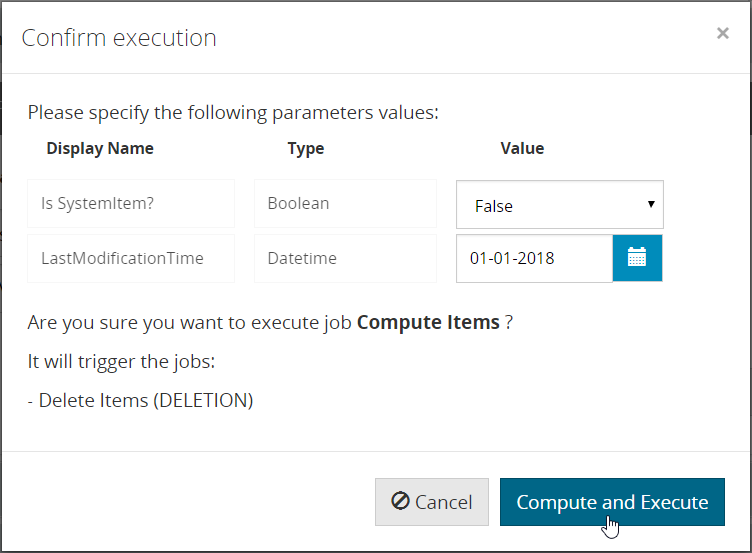Click the 'It will trigger the jobs' text
752x553 pixels.
[x=121, y=362]
